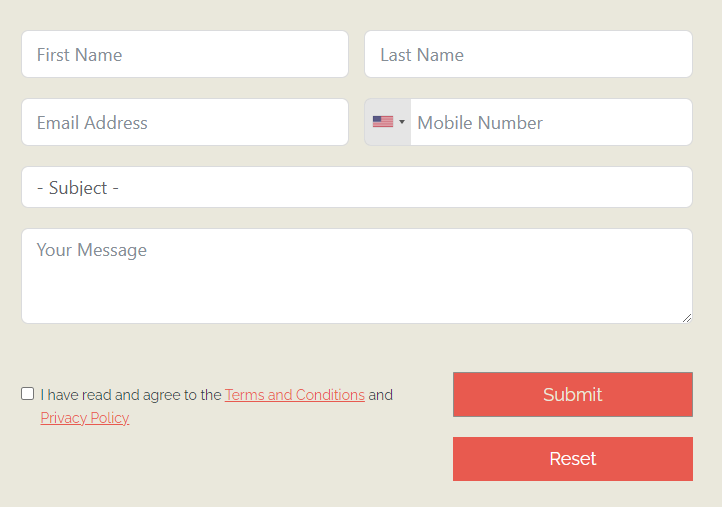Click the US flag icon
Viewport: 722px width, 507px height.
click(x=383, y=122)
